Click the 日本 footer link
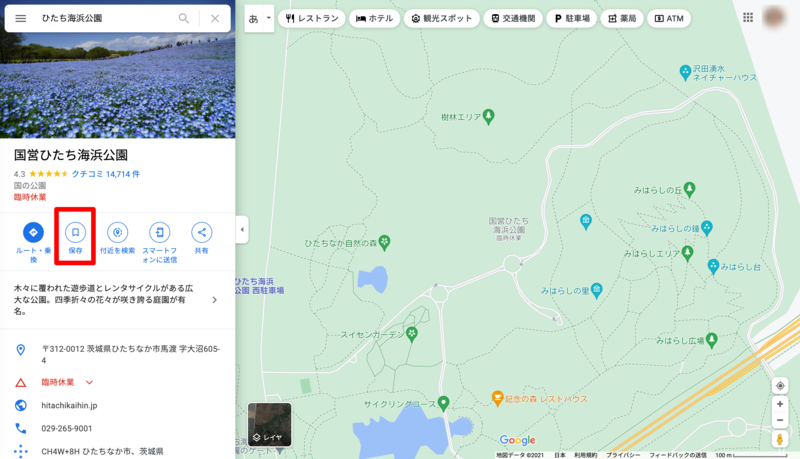Image resolution: width=800 pixels, height=459 pixels. (x=560, y=455)
